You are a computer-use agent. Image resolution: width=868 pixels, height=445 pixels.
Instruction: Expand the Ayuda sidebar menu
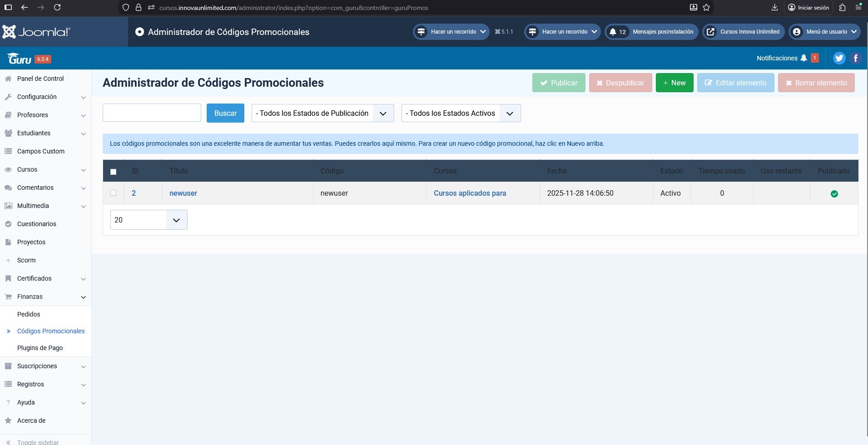point(45,402)
